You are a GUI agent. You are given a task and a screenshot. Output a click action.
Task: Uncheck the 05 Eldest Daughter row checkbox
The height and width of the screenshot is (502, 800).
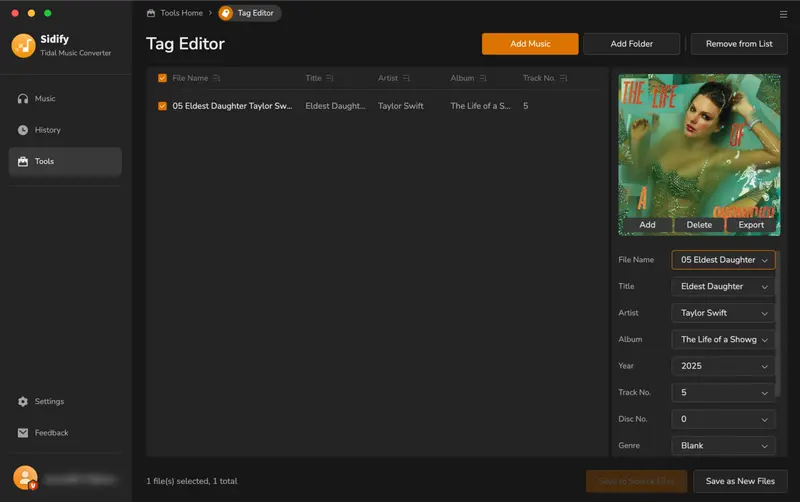162,106
